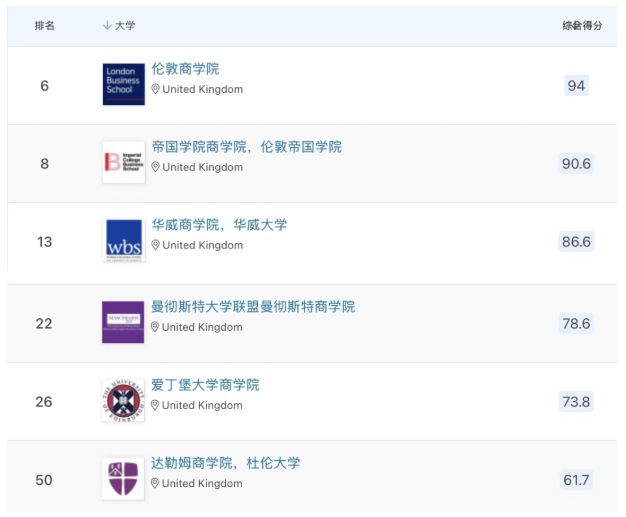Select the score badge 78.6
The width and height of the screenshot is (626, 517).
(x=576, y=323)
